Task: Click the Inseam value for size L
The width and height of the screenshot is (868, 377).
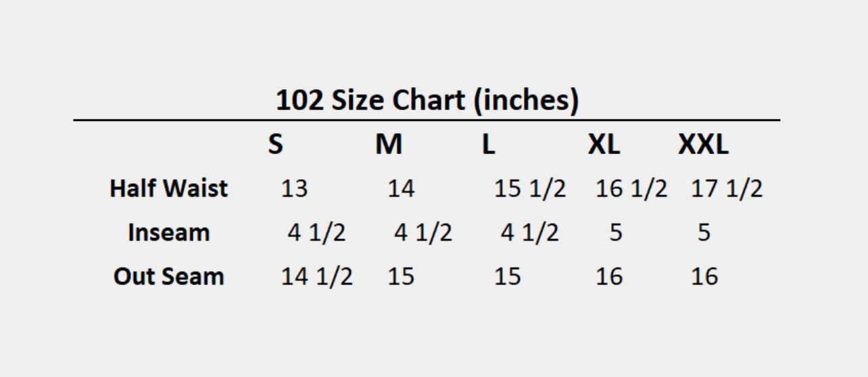Action: pos(530,232)
